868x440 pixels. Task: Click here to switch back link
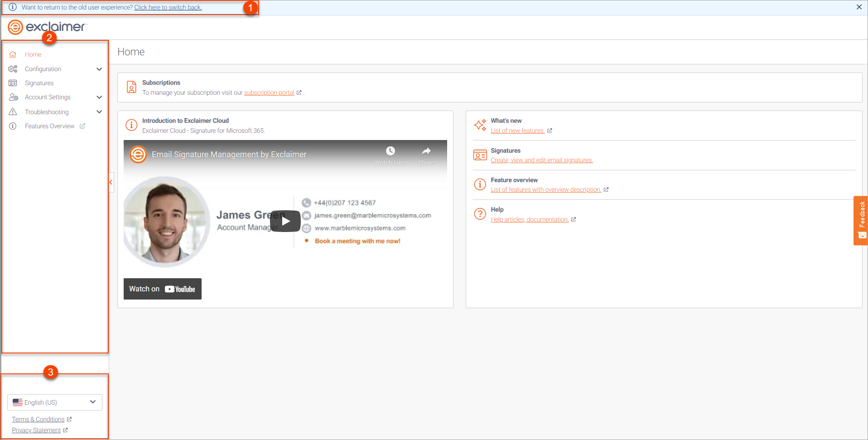[x=168, y=7]
